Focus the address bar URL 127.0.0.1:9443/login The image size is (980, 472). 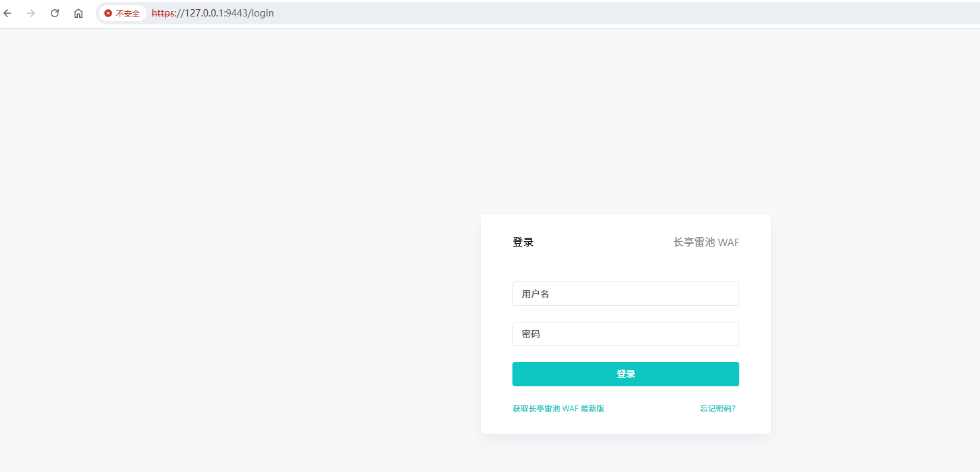coord(212,13)
